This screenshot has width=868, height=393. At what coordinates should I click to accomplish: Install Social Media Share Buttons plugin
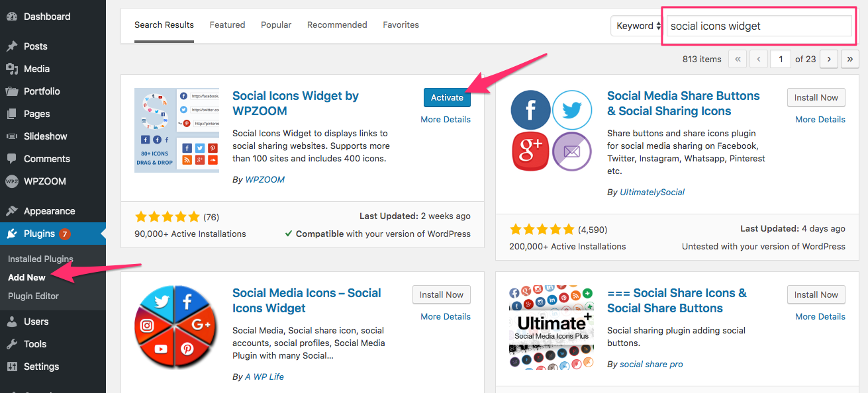click(x=816, y=97)
